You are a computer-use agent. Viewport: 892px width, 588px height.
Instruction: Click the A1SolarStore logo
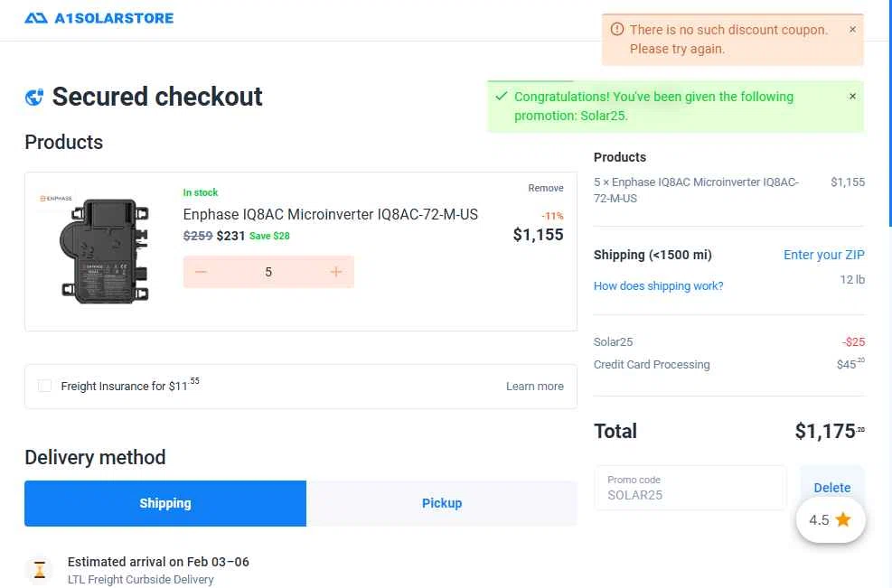point(99,18)
